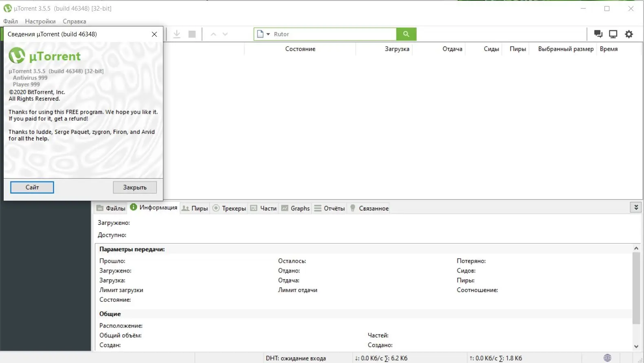Open the remote monitor icon in toolbar
Viewport: 644px width, 363px height.
tap(613, 34)
